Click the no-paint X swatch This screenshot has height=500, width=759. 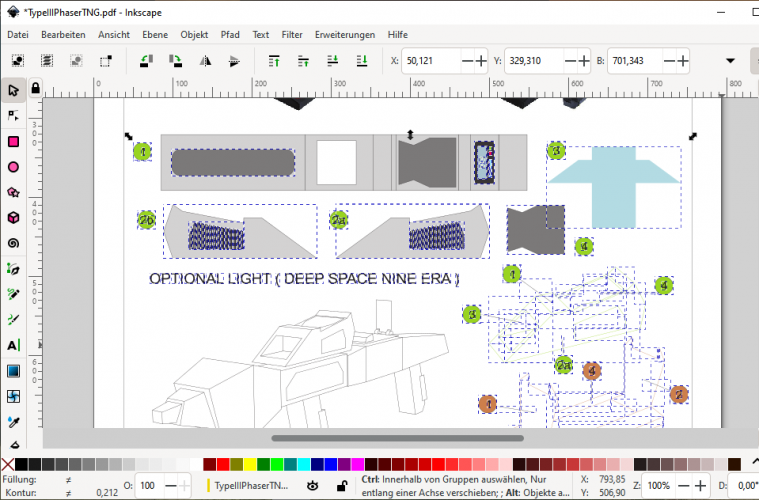[7, 465]
